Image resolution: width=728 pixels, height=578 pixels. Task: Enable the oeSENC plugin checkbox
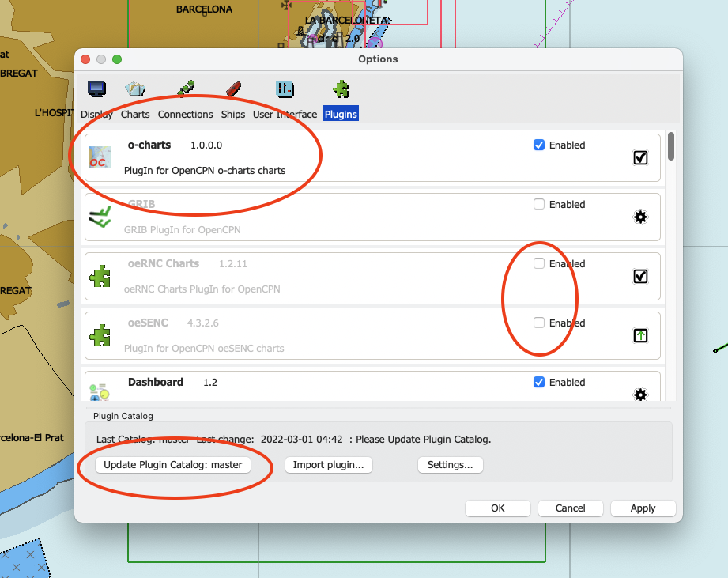(x=539, y=323)
